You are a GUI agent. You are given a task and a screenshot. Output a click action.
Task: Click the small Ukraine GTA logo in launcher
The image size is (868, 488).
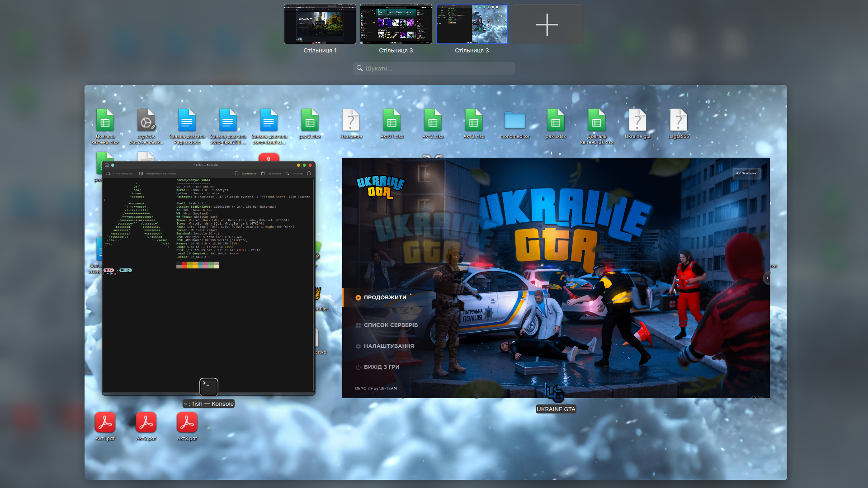coord(380,187)
